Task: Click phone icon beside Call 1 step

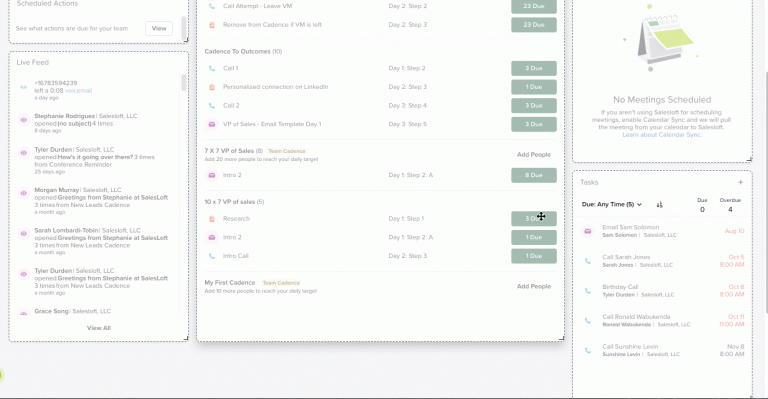Action: pyautogui.click(x=212, y=69)
